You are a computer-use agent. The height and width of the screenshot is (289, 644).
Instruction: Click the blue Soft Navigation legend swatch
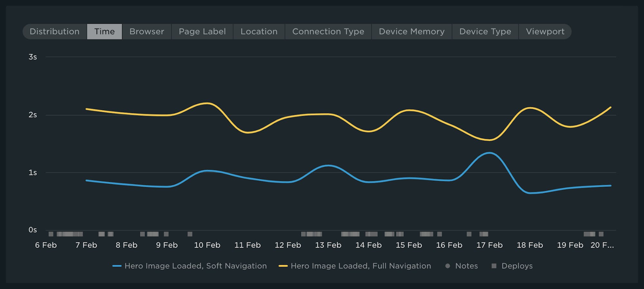click(x=117, y=266)
